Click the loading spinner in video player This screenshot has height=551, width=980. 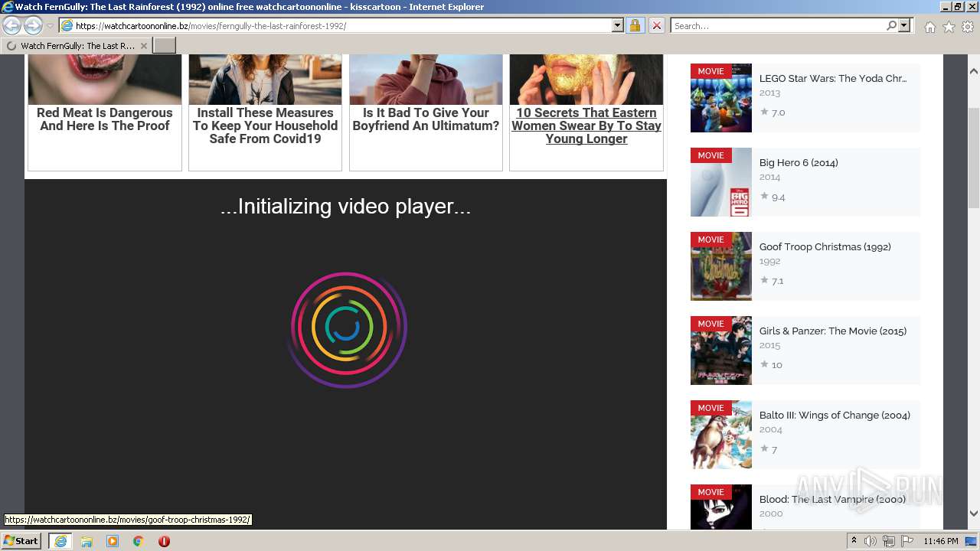click(348, 329)
